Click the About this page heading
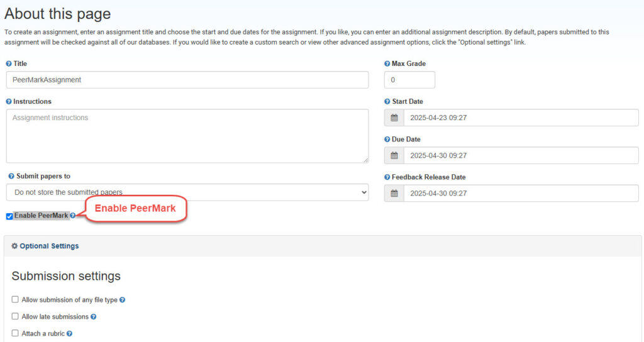The width and height of the screenshot is (644, 342). pos(57,14)
